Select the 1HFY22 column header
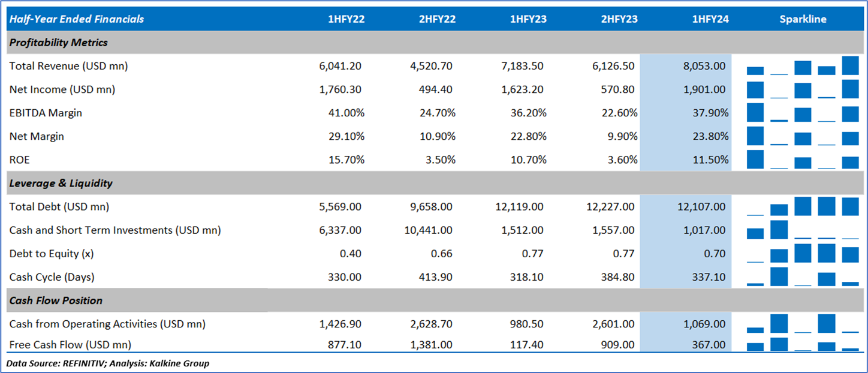 pos(346,19)
